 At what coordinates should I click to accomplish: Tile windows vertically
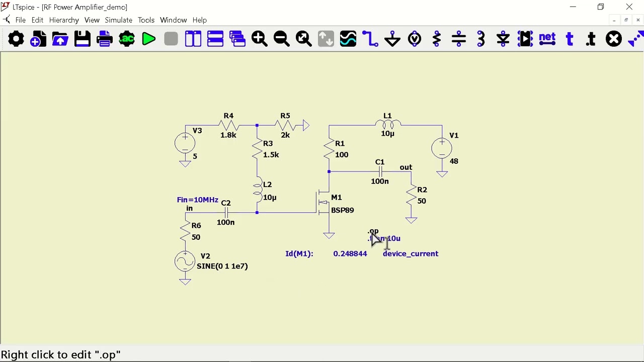[193, 39]
